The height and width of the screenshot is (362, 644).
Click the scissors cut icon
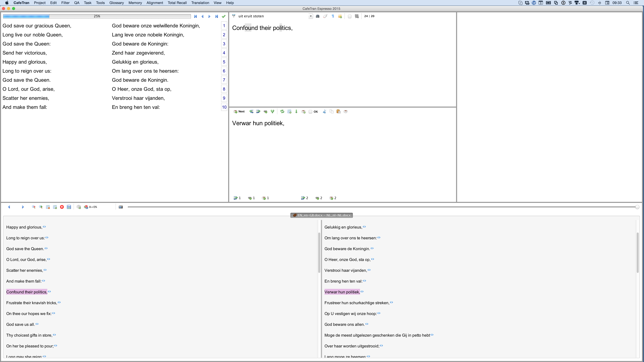click(x=324, y=112)
